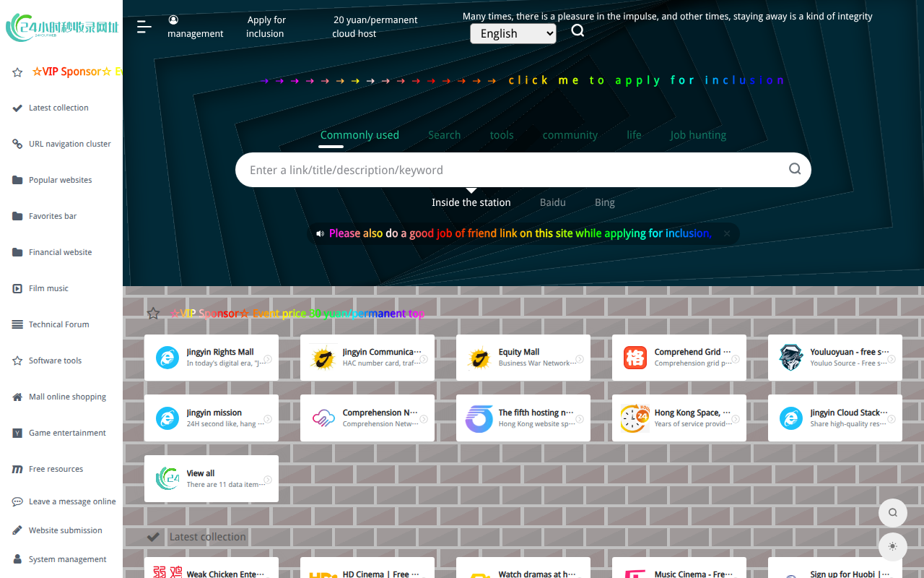Screen dimensions: 924x578
Task: Open Technical Forum sidebar item
Action: point(58,324)
